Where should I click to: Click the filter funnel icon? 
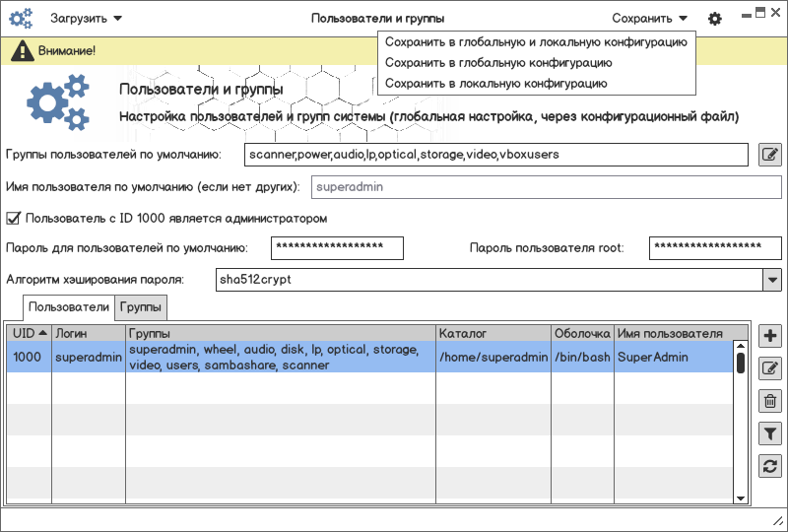(x=770, y=433)
